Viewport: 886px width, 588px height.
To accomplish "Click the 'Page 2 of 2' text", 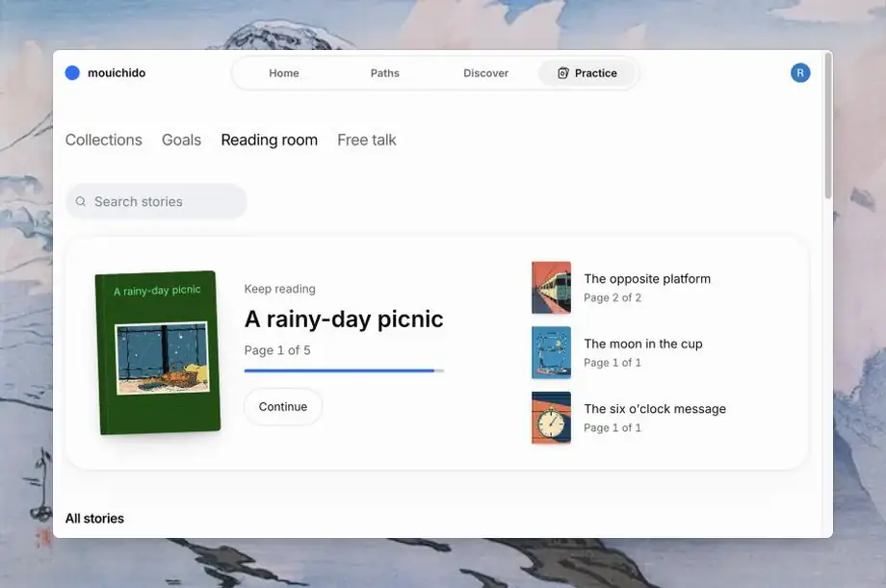I will tap(612, 297).
